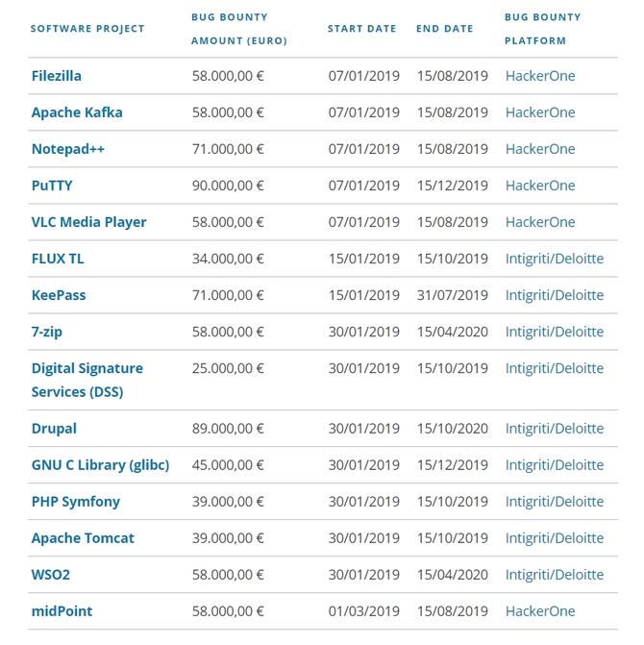The height and width of the screenshot is (645, 644).
Task: Follow HackerOne link in midPoint row
Action: [540, 611]
